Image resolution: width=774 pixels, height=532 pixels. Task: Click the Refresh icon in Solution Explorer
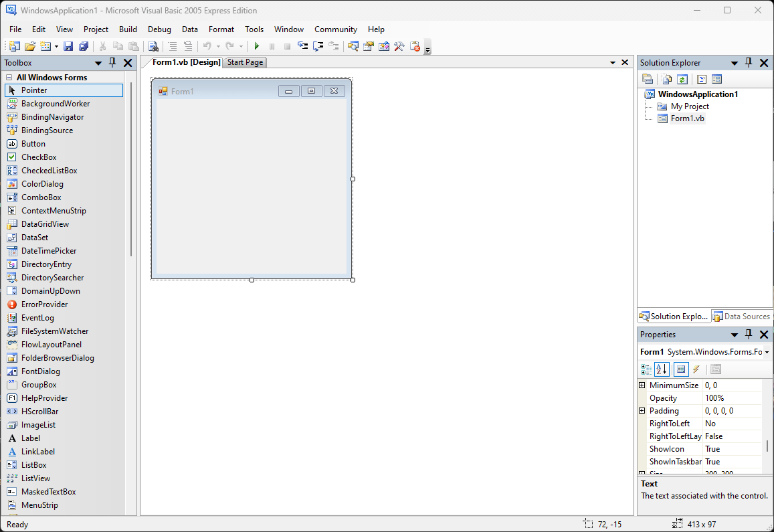pos(682,79)
